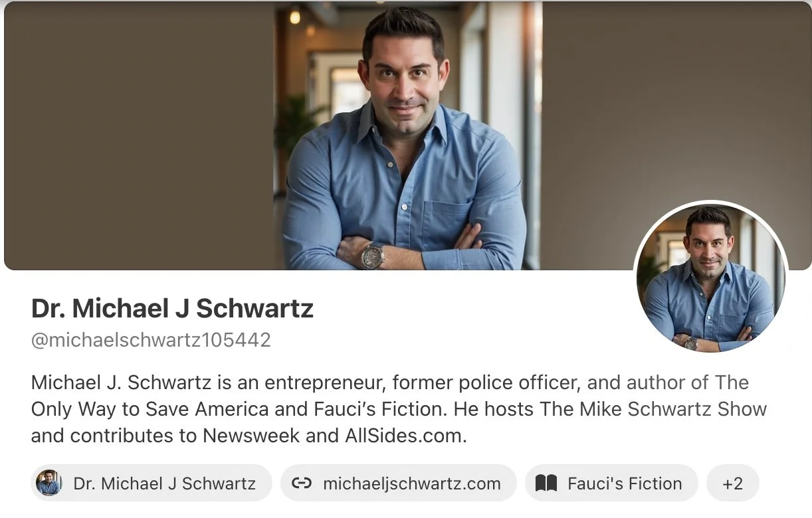Expand the +2 more links chip
Image resolution: width=812 pixels, height=518 pixels.
point(732,483)
